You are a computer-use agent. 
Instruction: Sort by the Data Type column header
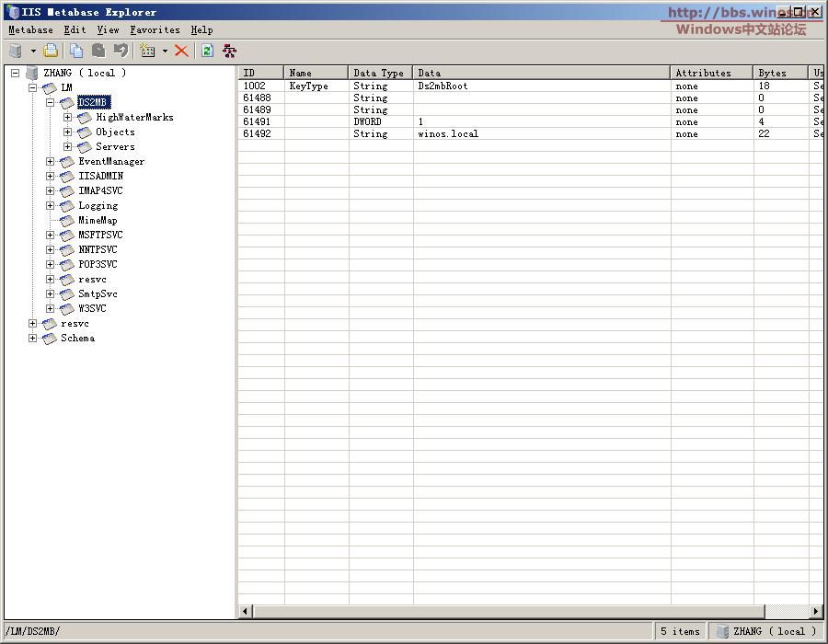(x=379, y=73)
